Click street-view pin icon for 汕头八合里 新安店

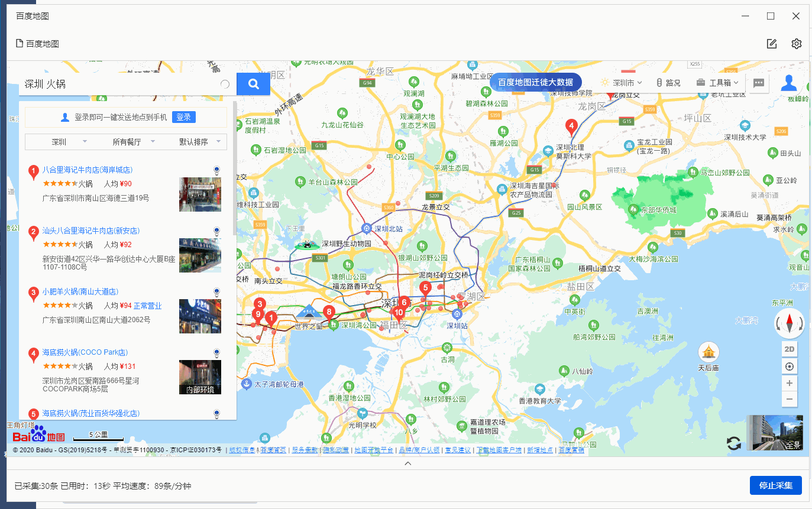(216, 232)
